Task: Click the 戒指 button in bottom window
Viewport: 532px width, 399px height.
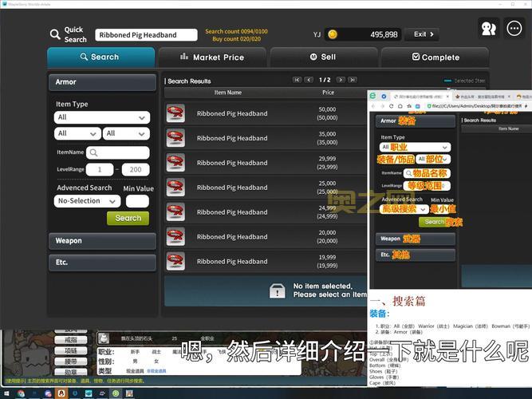Action: tap(70, 340)
